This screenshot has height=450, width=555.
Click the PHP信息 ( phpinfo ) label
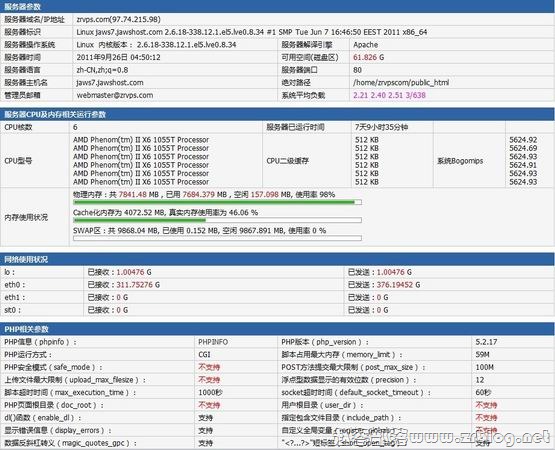(40, 342)
